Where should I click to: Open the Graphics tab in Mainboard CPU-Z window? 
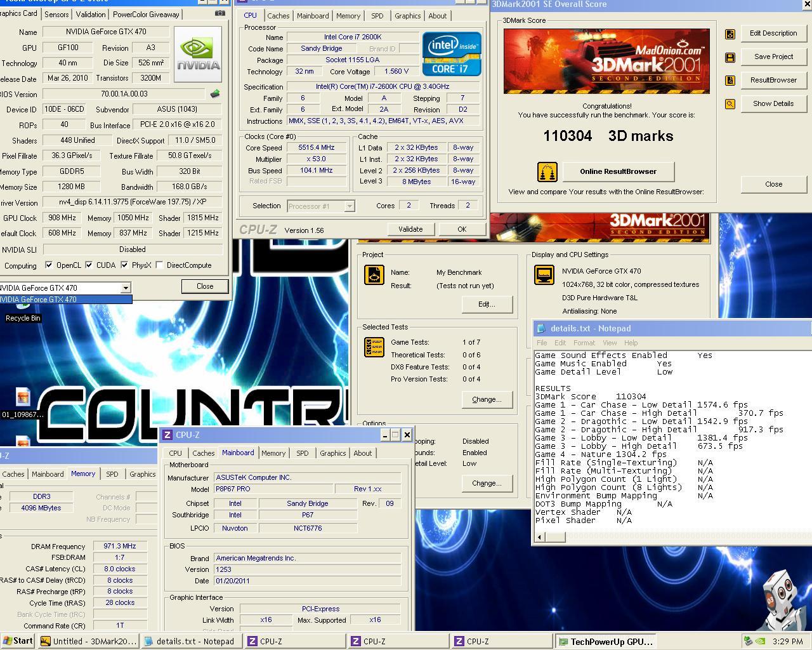pyautogui.click(x=332, y=453)
